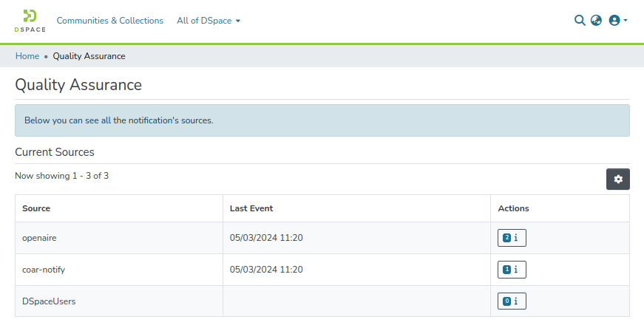The image size is (644, 328).
Task: Open Communities & Collections menu item
Action: click(x=110, y=21)
